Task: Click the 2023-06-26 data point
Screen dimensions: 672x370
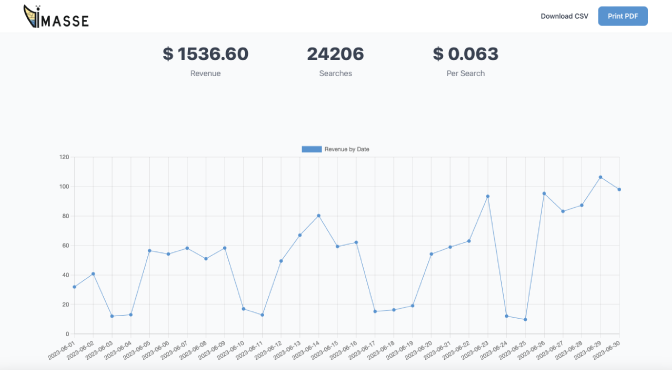Action: click(x=544, y=193)
